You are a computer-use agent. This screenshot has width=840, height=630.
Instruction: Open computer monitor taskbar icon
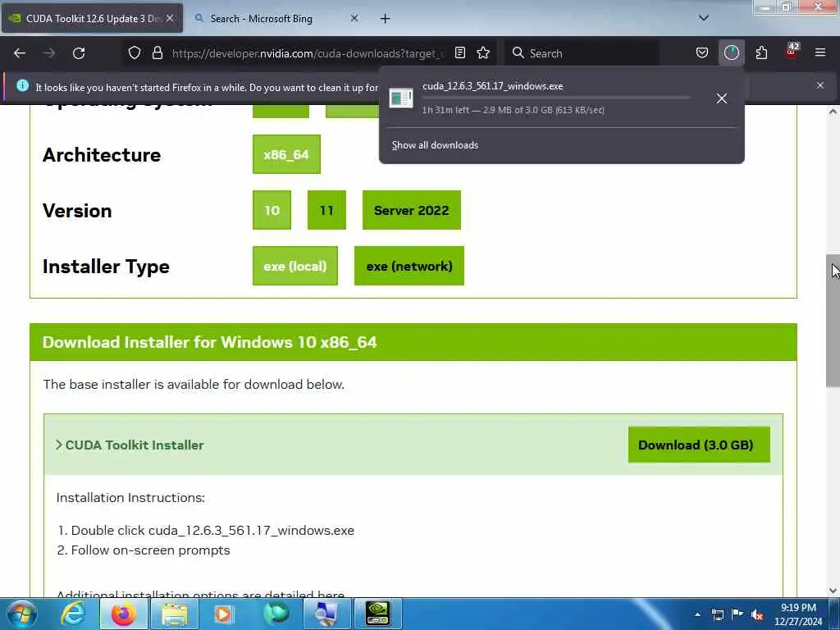(x=326, y=614)
